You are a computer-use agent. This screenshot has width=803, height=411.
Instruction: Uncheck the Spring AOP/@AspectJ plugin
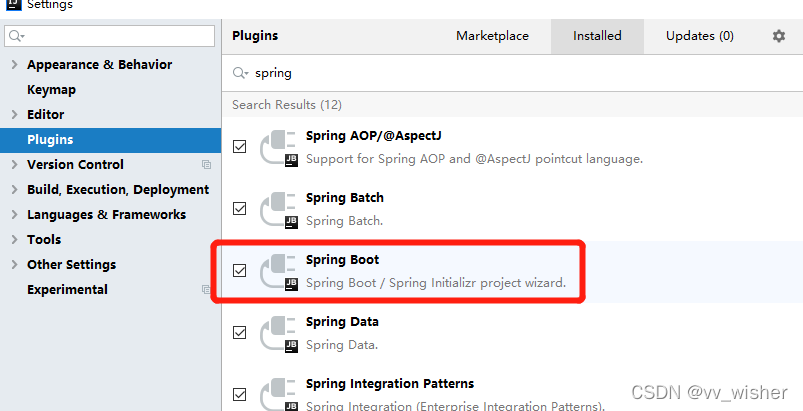coord(239,147)
